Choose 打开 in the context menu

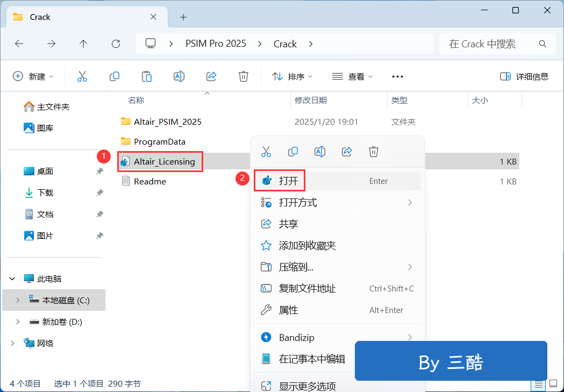[x=337, y=181]
